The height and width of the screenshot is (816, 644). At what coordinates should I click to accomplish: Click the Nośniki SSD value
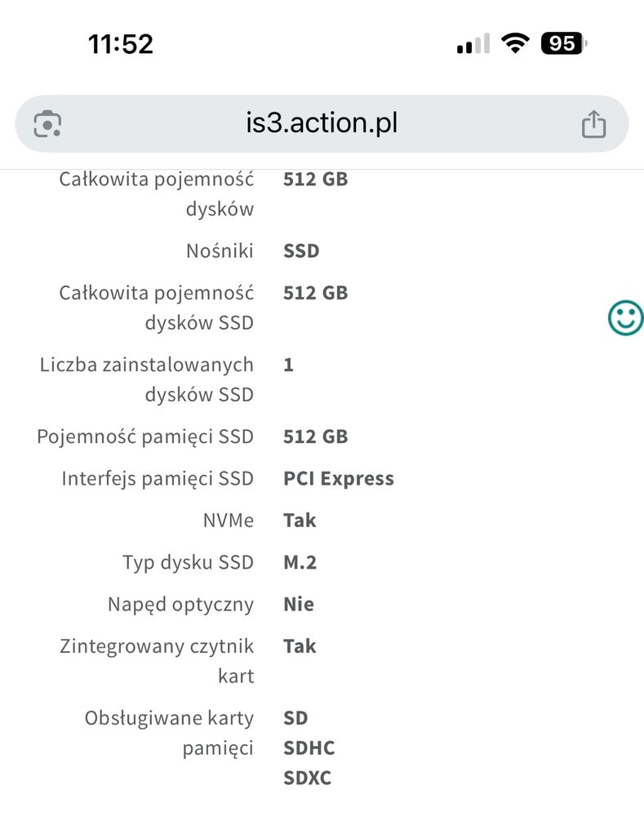point(301,251)
